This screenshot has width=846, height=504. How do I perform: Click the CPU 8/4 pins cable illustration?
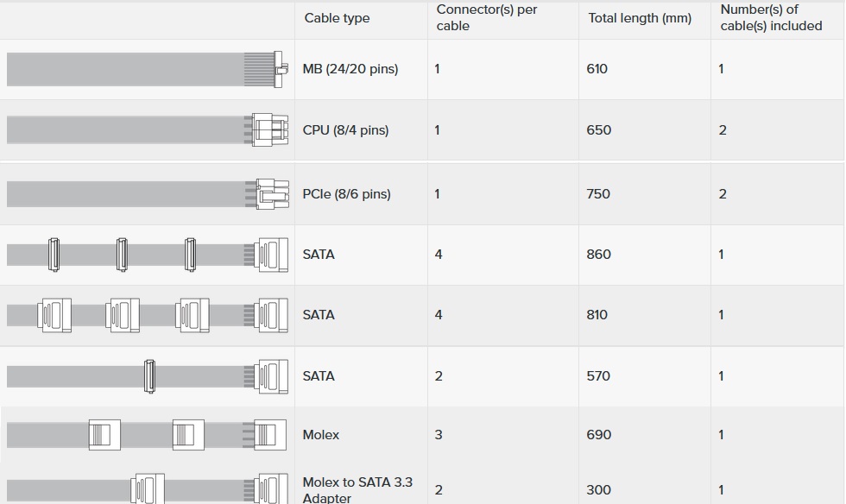(x=147, y=129)
